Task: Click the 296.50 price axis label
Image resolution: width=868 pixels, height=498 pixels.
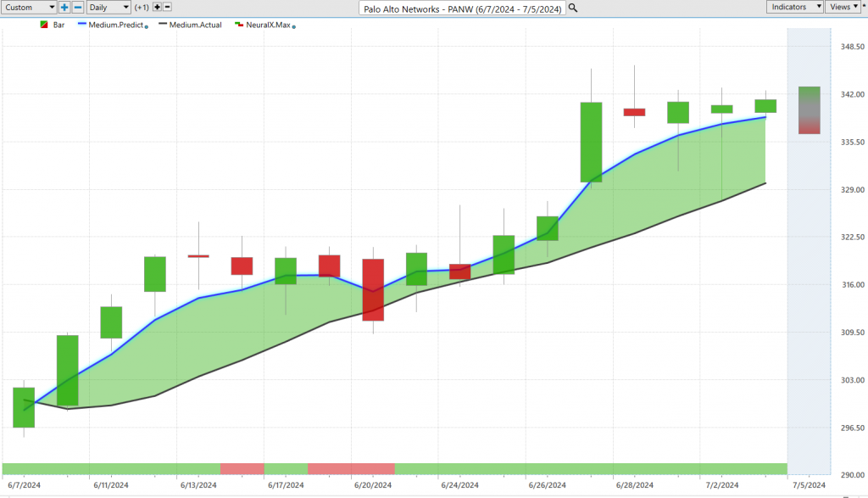Action: pos(853,427)
